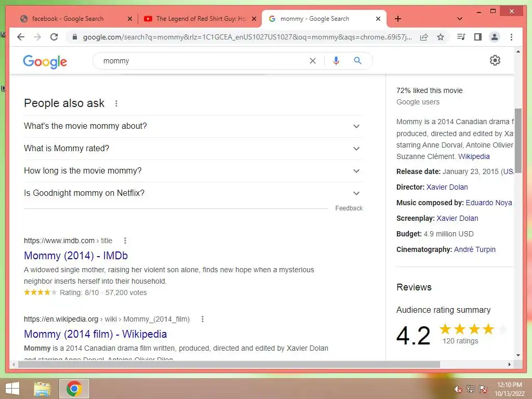Image resolution: width=532 pixels, height=399 pixels.
Task: Share this page via share icon
Action: pyautogui.click(x=424, y=37)
